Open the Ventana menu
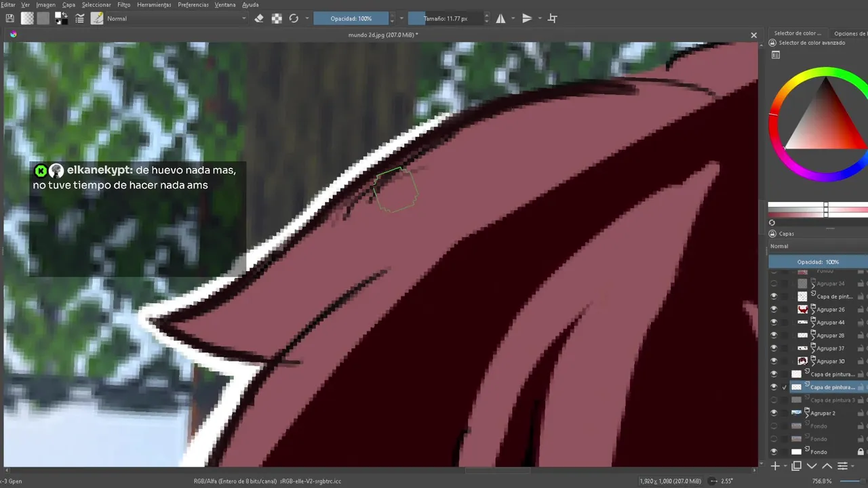Image resolution: width=868 pixels, height=488 pixels. click(225, 5)
